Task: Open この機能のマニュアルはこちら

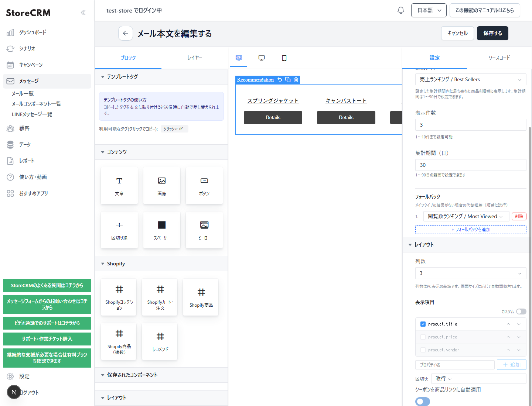Action: click(x=485, y=10)
